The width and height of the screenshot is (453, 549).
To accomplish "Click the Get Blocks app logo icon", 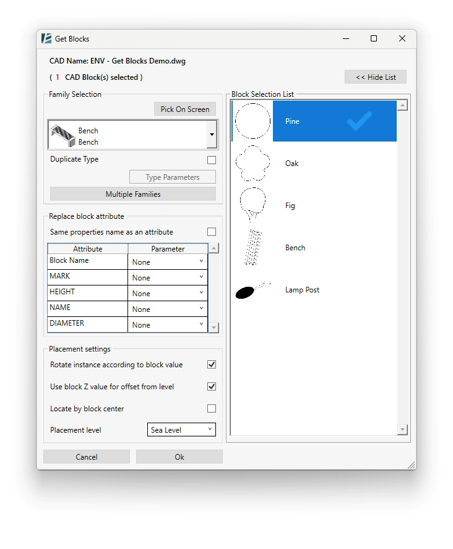I will pos(46,39).
